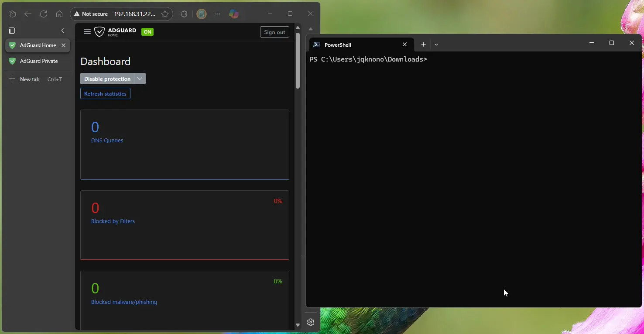Screen dimensions: 644x334
Task: Add page to favorites with star icon
Action: 165,14
